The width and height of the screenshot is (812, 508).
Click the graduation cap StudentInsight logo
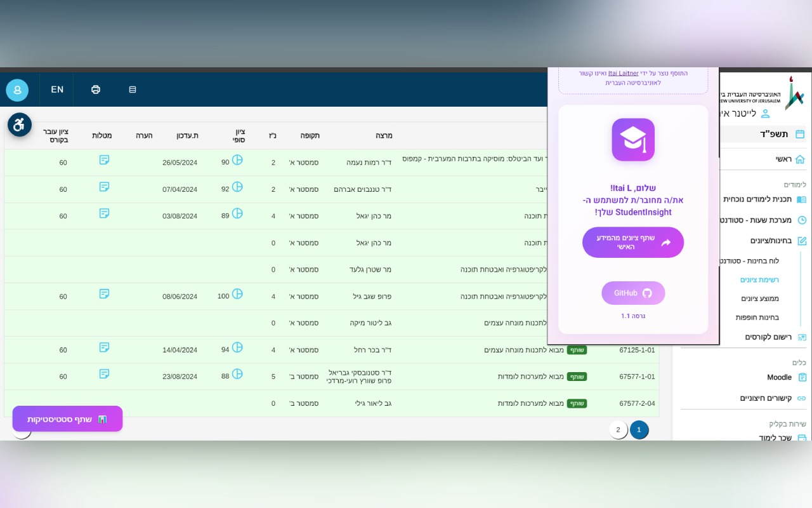[633, 140]
